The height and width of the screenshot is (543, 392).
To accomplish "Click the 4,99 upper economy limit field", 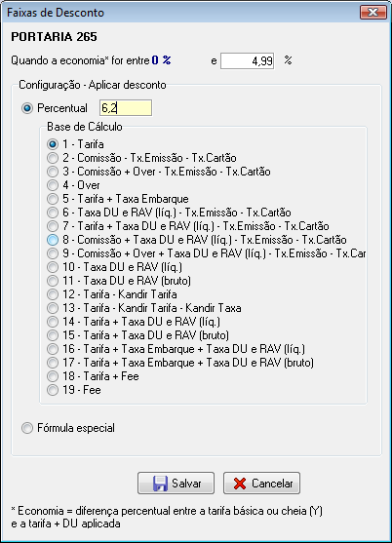I will tap(248, 61).
